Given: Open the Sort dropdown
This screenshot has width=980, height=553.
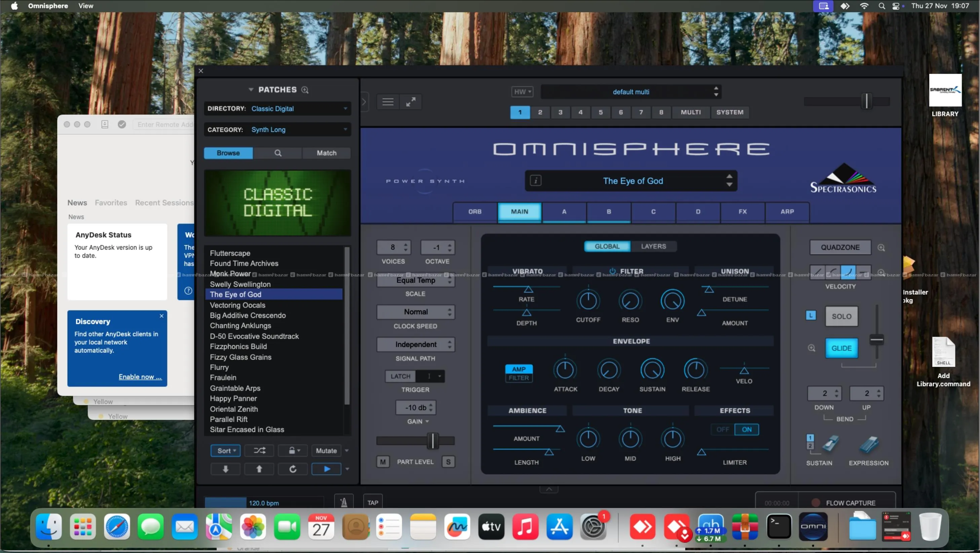Looking at the screenshot, I should pos(226,451).
